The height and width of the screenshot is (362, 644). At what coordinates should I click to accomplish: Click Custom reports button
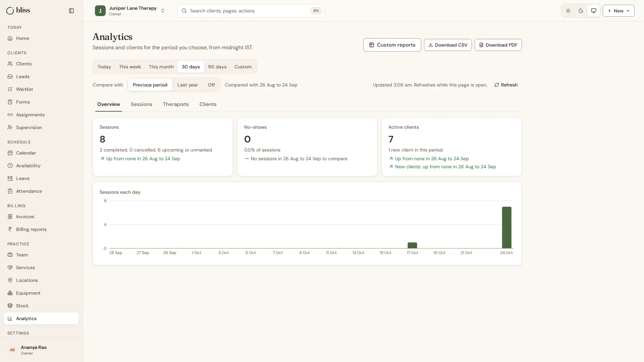392,45
